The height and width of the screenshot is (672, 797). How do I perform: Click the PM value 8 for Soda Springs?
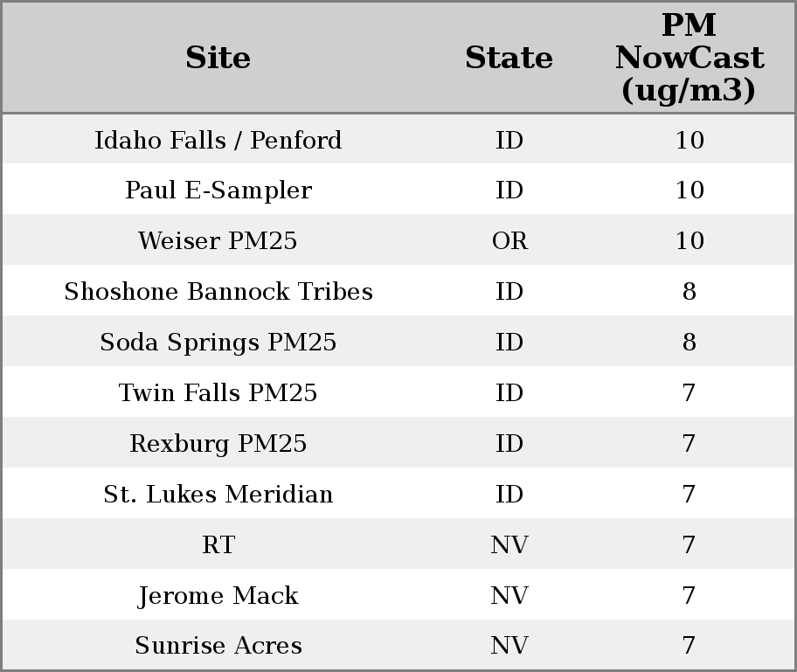pos(689,343)
